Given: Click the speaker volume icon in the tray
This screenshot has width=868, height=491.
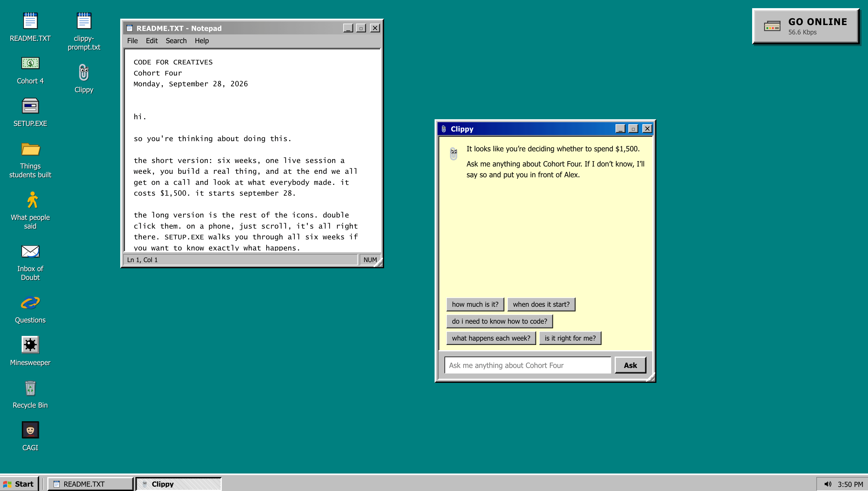Looking at the screenshot, I should click(827, 484).
